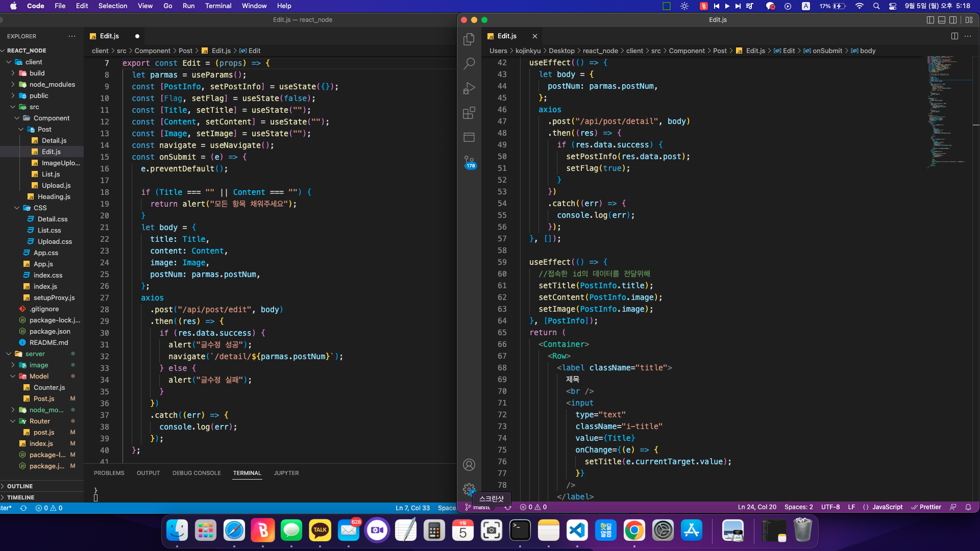Open Spotlight search in menu bar
The width and height of the screenshot is (980, 551).
click(876, 6)
